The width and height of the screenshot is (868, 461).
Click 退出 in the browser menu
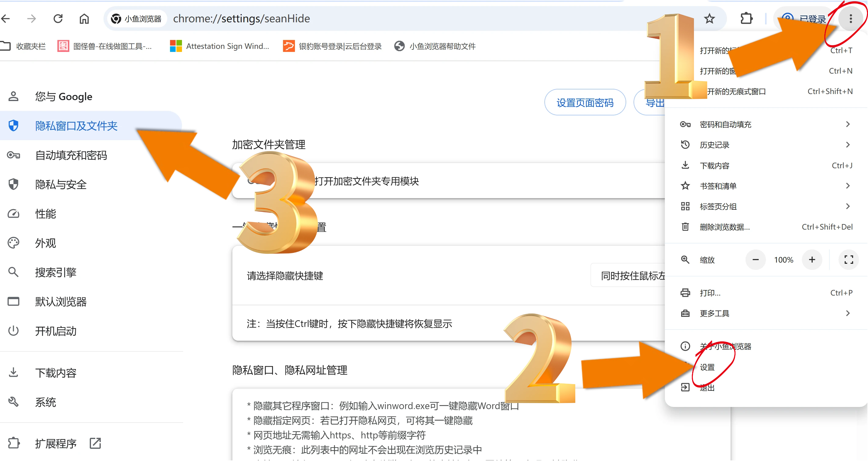[766, 387]
